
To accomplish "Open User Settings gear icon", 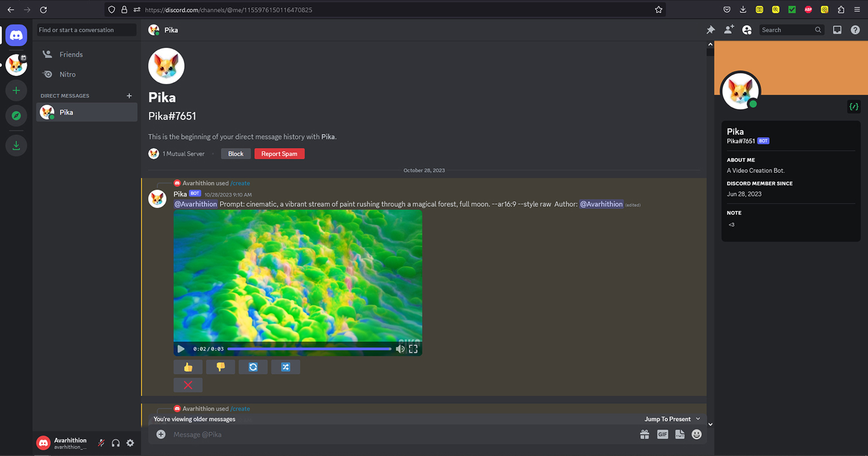I will pyautogui.click(x=131, y=443).
